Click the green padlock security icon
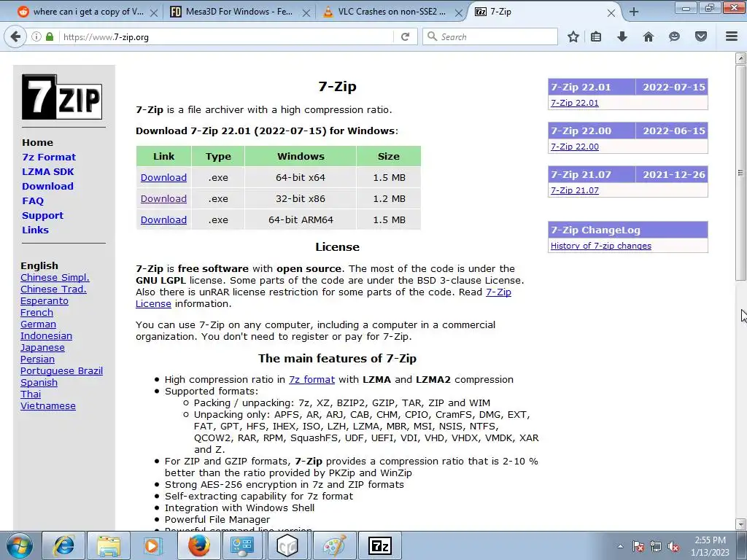 click(50, 36)
